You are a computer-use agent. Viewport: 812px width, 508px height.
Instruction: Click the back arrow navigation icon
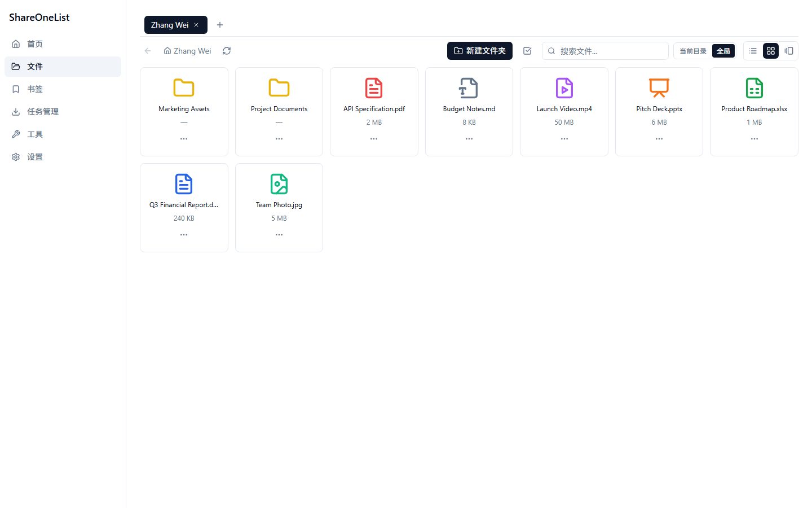[148, 51]
